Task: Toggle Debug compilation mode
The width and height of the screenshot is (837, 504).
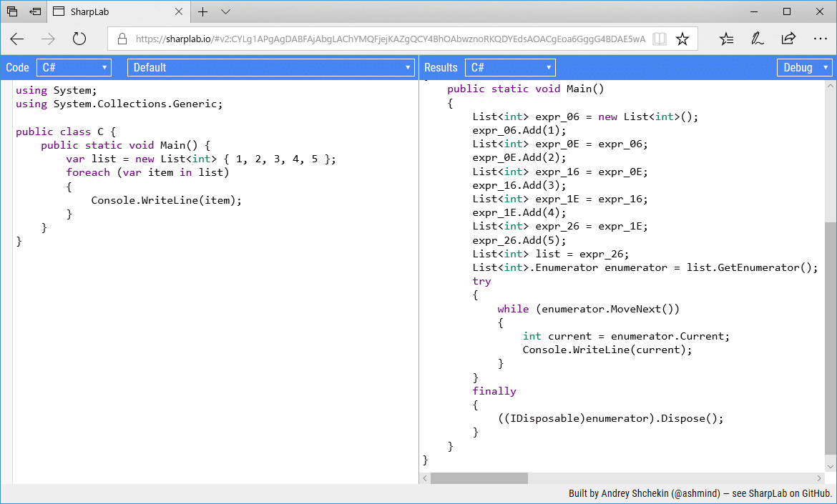Action: tap(804, 67)
